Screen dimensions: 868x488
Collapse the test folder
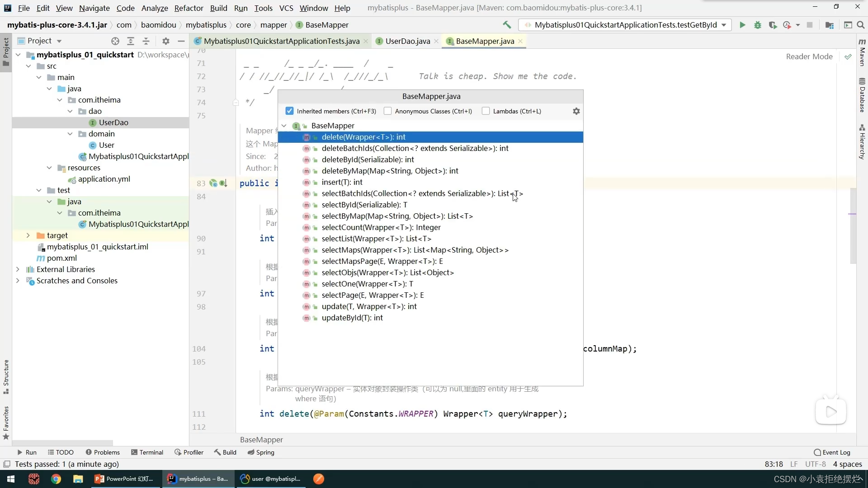coord(39,190)
